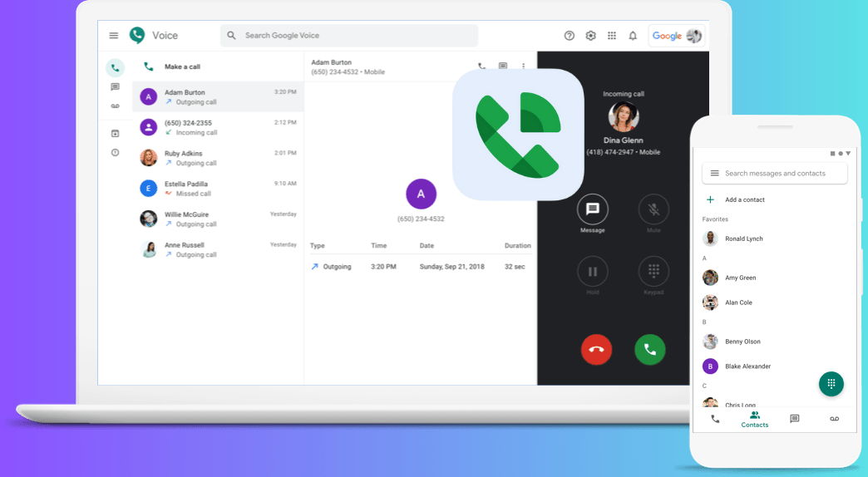Open the Google apps grid launcher
This screenshot has height=477, width=868.
[x=612, y=36]
